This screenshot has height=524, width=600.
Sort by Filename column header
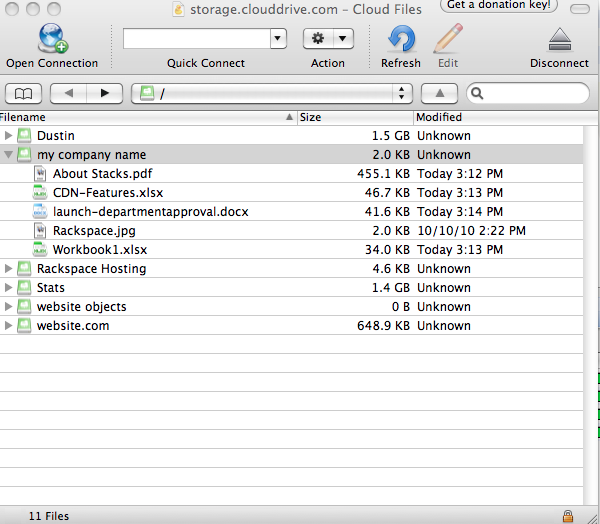click(147, 117)
